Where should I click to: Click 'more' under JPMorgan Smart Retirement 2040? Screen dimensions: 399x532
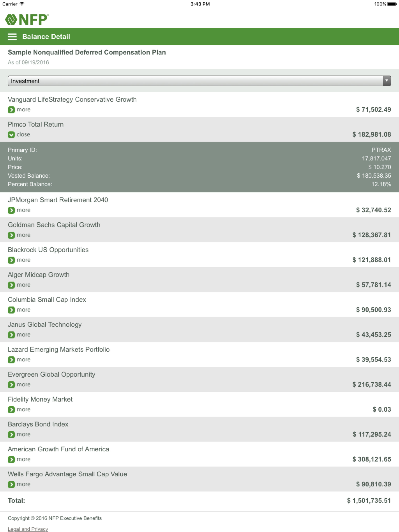[23, 210]
